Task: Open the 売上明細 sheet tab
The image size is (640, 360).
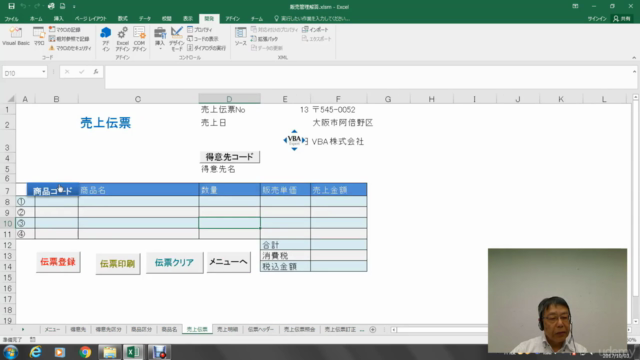Action: click(227, 329)
